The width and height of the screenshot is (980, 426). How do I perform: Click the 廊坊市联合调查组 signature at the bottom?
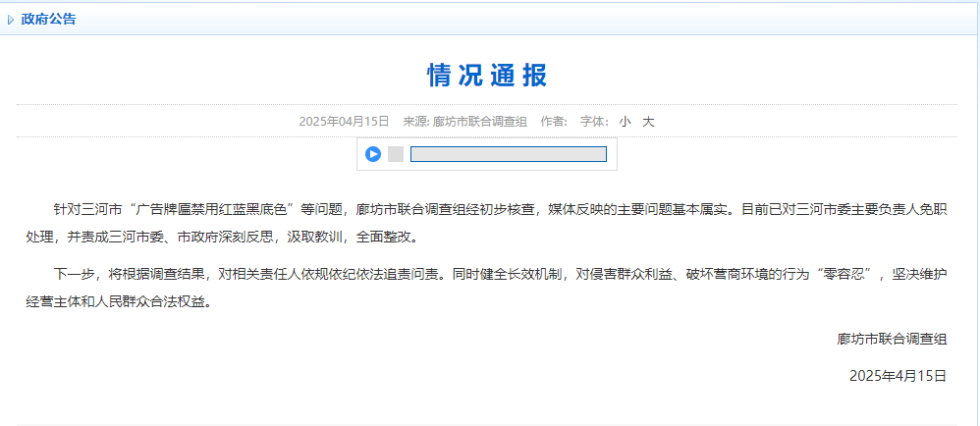(x=892, y=339)
